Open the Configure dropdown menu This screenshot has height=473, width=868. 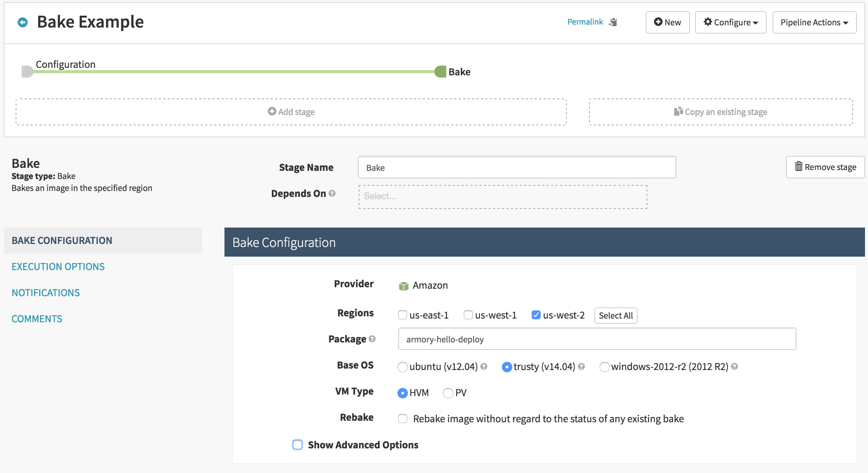pyautogui.click(x=730, y=22)
